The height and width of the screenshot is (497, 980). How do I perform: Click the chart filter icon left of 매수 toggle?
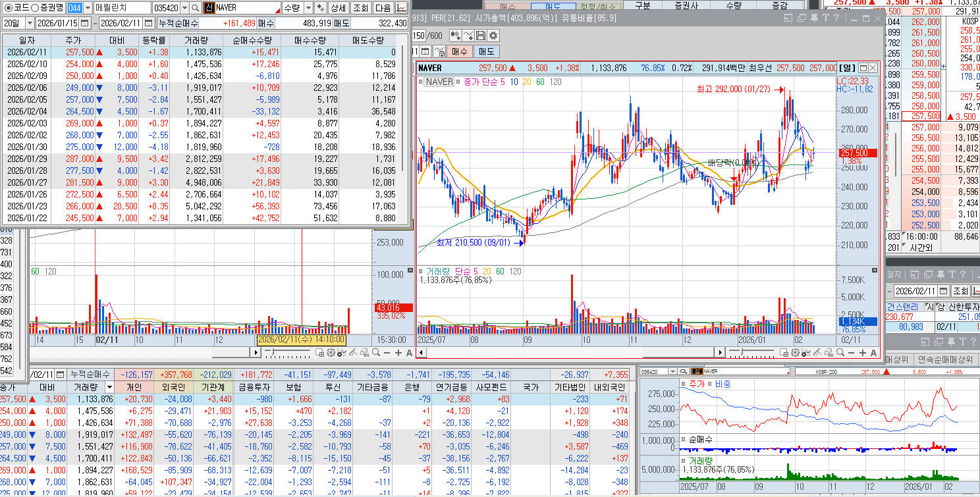point(439,51)
